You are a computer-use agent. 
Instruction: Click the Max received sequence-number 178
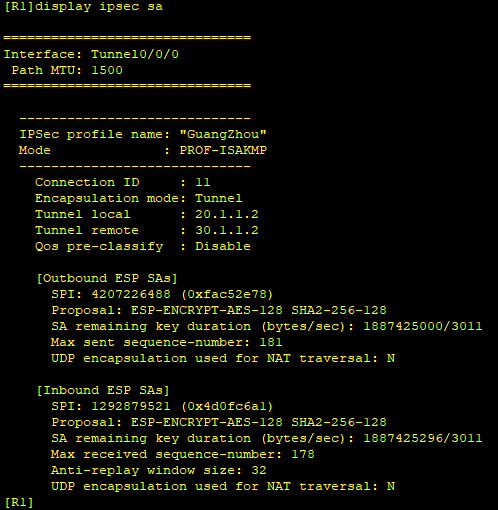coord(182,454)
